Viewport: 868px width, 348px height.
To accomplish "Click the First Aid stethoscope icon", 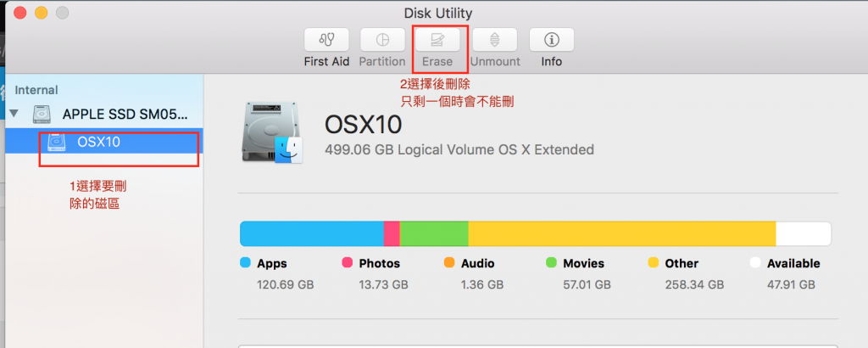I will pyautogui.click(x=326, y=40).
